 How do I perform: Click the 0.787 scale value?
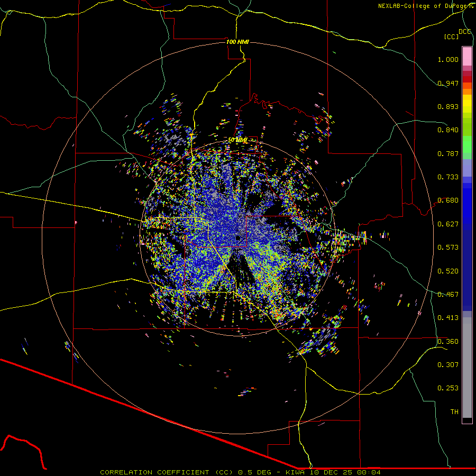pyautogui.click(x=448, y=153)
